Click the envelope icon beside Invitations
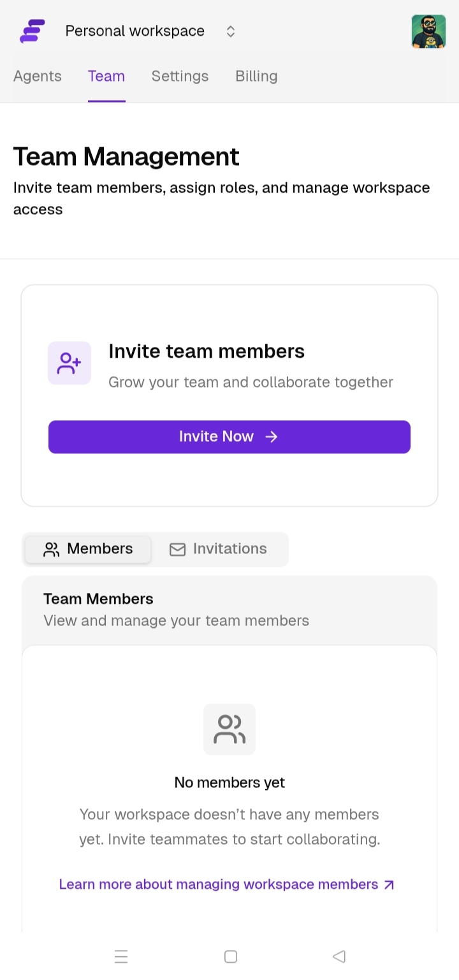 tap(177, 549)
